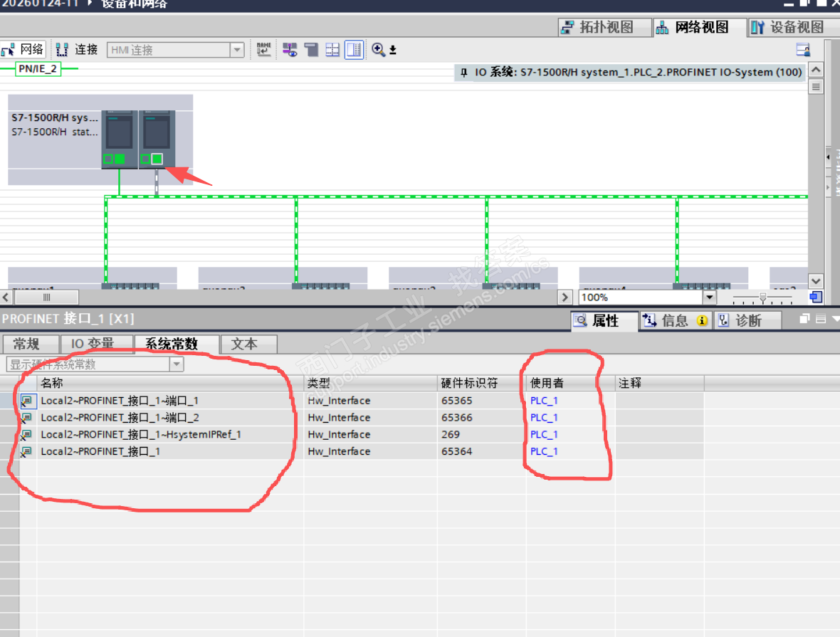Click the show address labels icon
Viewport: 840px width, 637px height.
coord(290,50)
